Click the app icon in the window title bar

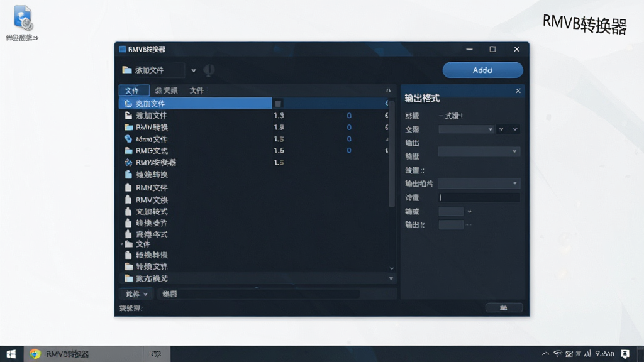(122, 49)
